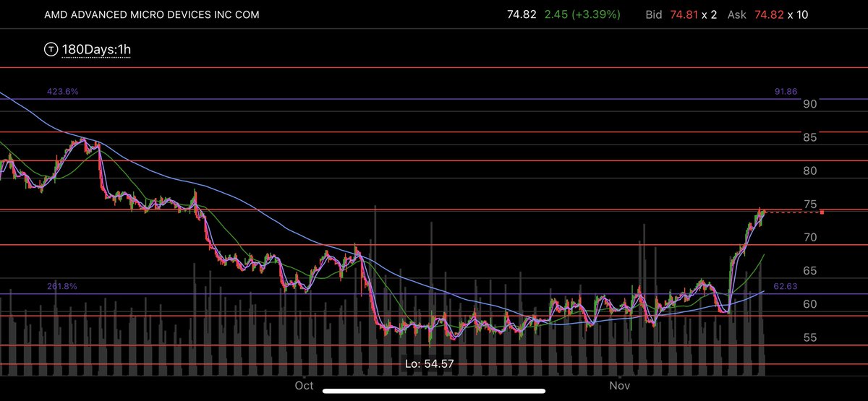868x401 pixels.
Task: Tap the Lo: 54.57 low marker
Action: [430, 363]
